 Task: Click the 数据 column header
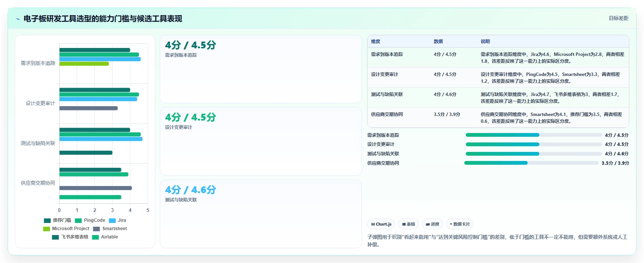[x=438, y=42]
